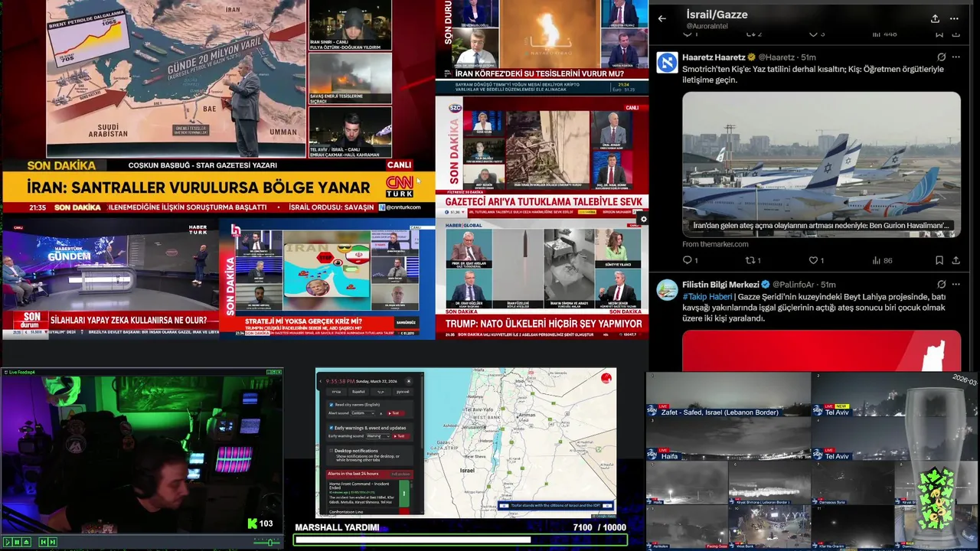The width and height of the screenshot is (980, 551).
Task: Share the İsrail/Gazze list
Action: pos(935,18)
